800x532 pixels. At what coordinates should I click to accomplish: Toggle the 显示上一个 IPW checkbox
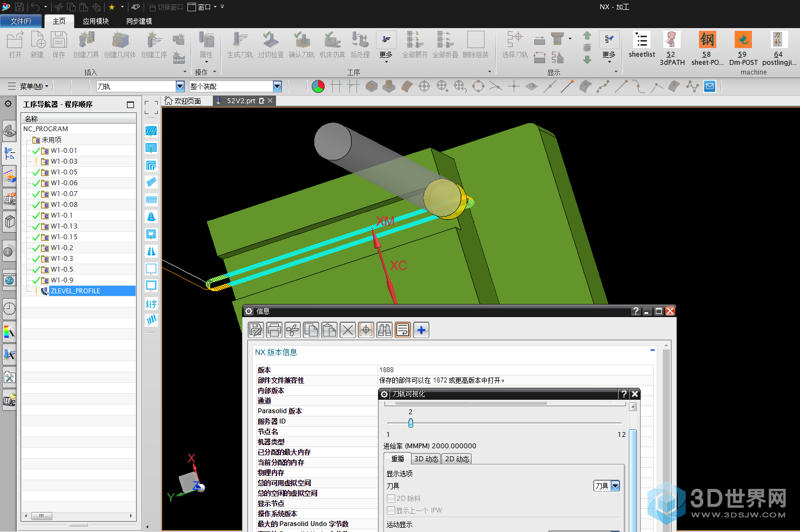(391, 510)
